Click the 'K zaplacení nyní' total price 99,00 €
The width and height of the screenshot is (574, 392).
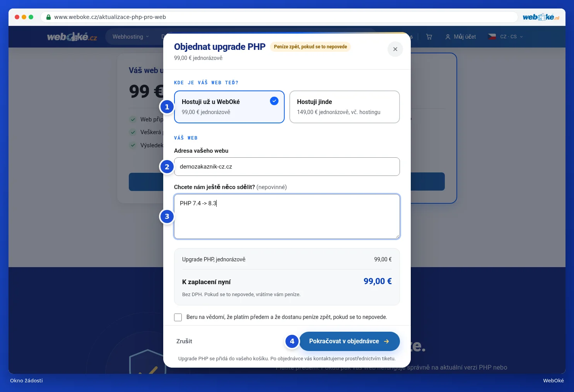tap(378, 281)
